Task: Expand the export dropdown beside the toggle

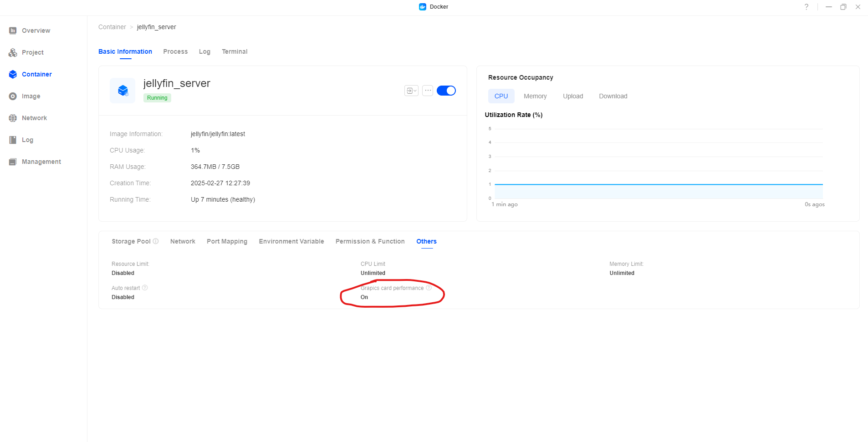Action: click(411, 91)
